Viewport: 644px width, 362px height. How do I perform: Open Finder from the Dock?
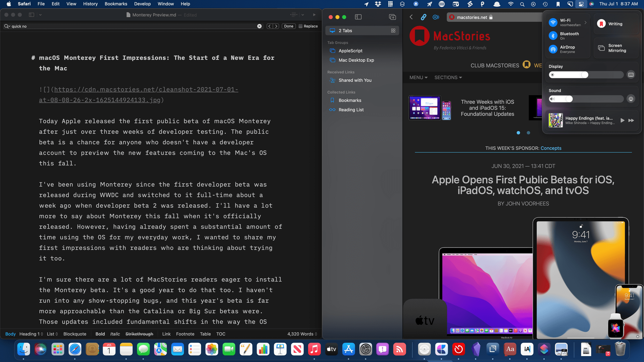tap(24, 349)
